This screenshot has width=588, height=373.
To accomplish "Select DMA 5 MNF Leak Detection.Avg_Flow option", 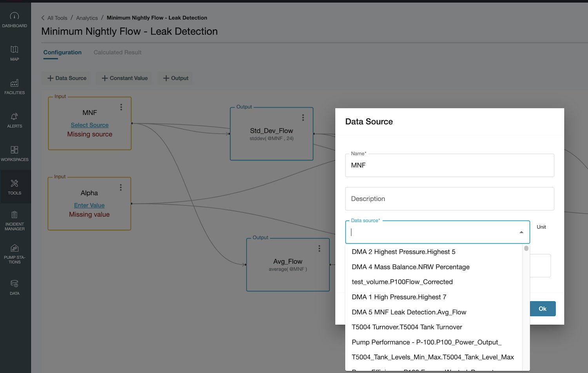I will point(409,312).
